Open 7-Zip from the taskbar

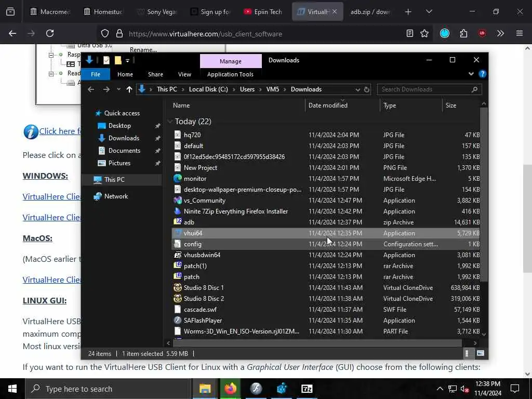click(x=307, y=389)
